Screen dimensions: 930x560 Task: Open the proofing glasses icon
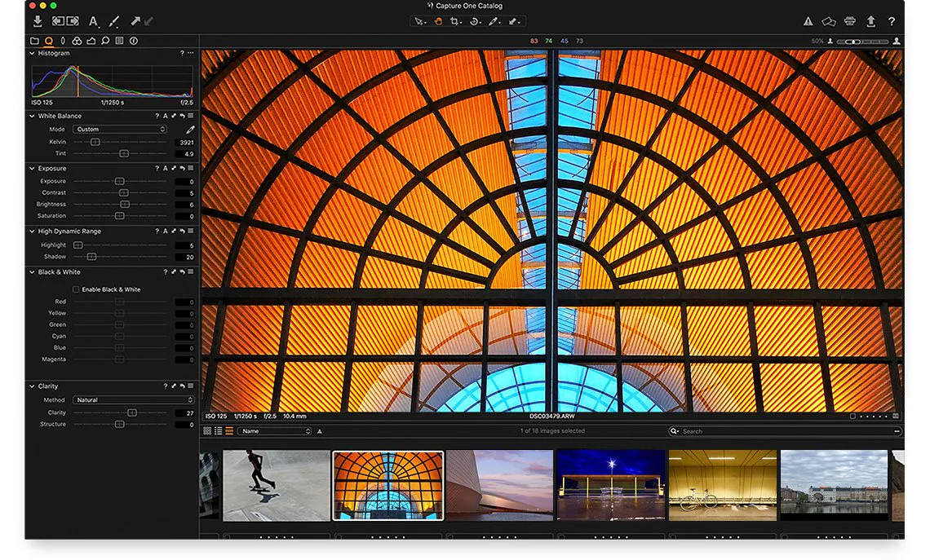[x=829, y=22]
